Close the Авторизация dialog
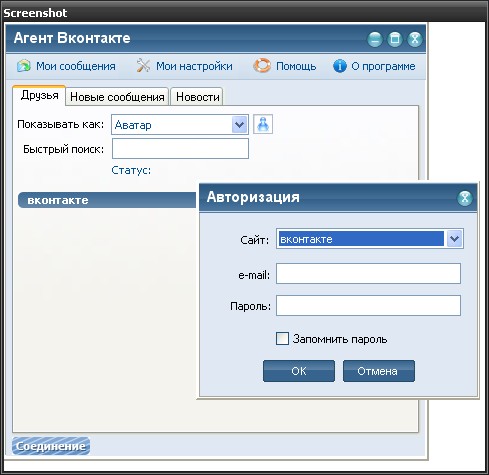This screenshot has width=489, height=475. [465, 198]
